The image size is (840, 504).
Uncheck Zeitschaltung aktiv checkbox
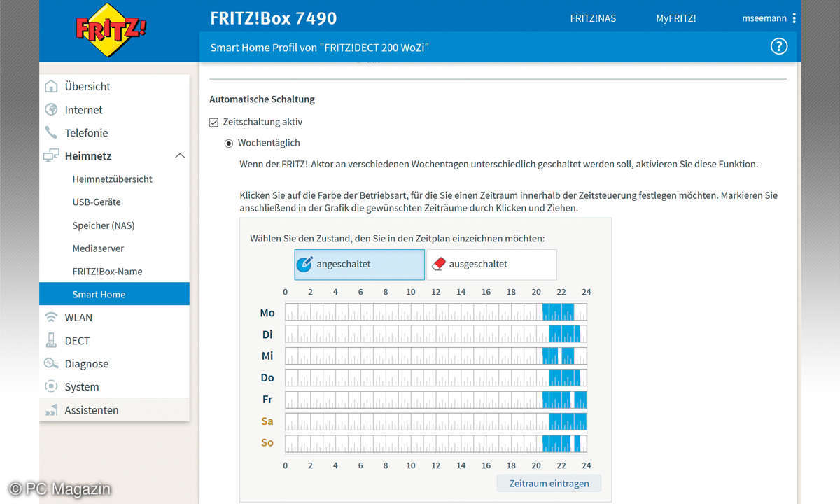tap(214, 122)
